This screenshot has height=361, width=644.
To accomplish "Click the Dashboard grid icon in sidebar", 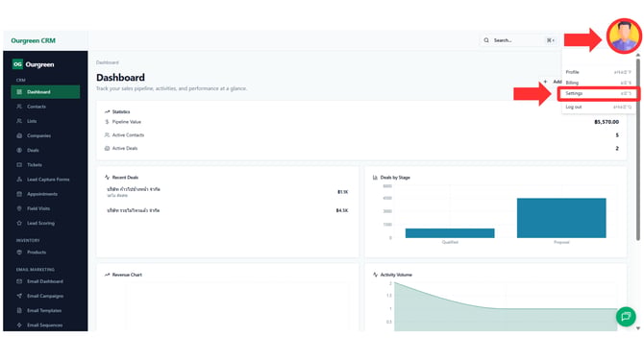I will [19, 92].
